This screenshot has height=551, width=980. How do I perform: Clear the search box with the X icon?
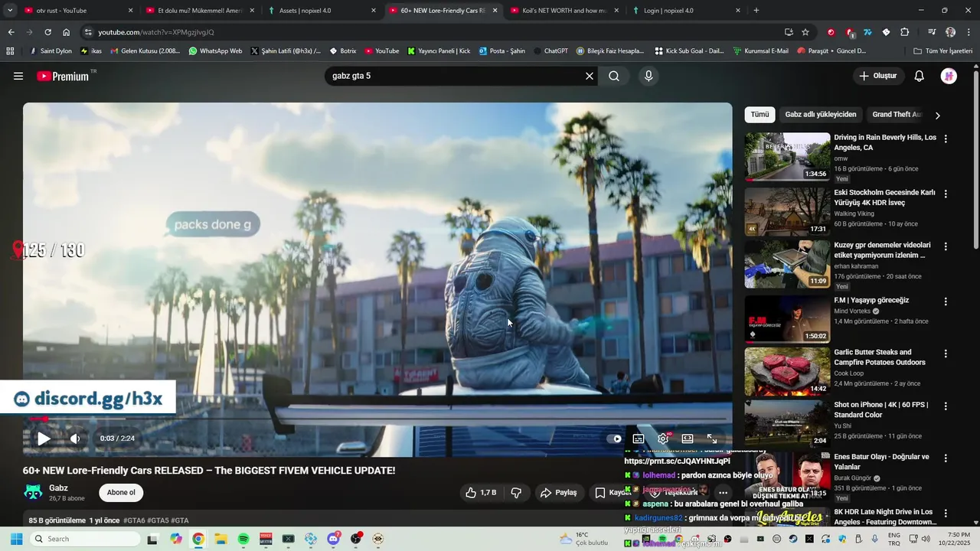[x=590, y=76]
